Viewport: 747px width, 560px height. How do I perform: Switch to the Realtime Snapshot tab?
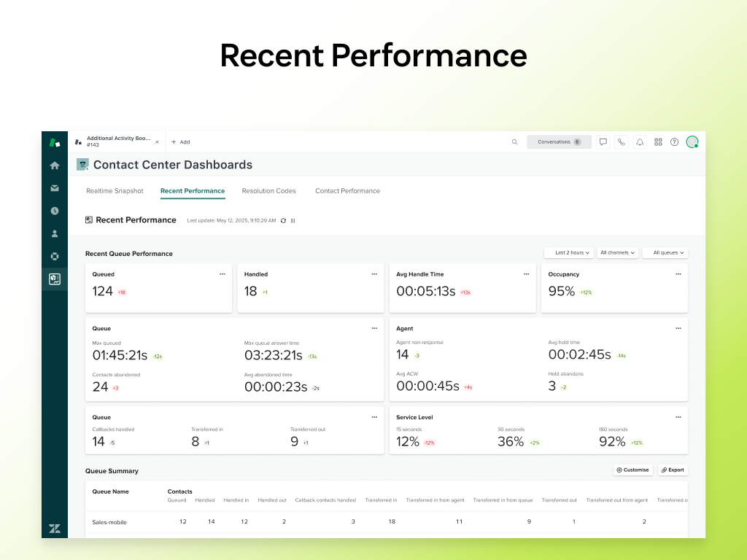(115, 191)
